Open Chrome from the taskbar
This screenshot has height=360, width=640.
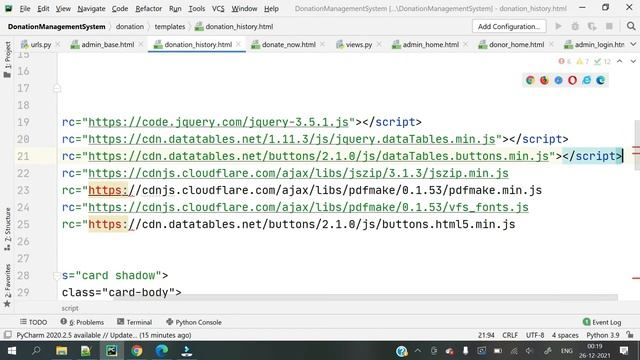pos(137,351)
